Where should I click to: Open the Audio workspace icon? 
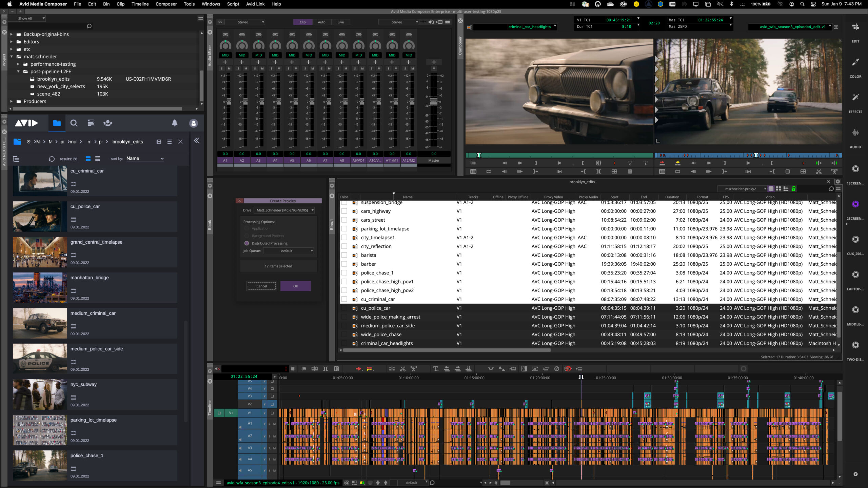pyautogui.click(x=855, y=133)
